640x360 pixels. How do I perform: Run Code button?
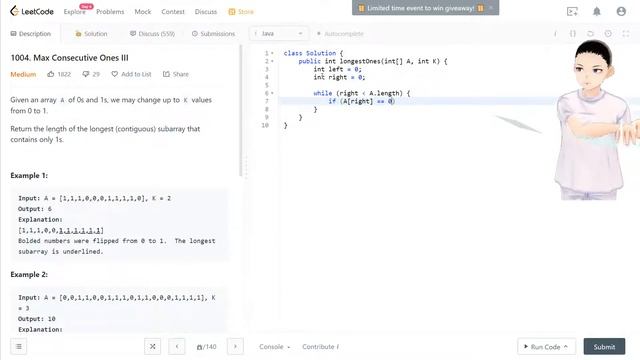pos(547,347)
